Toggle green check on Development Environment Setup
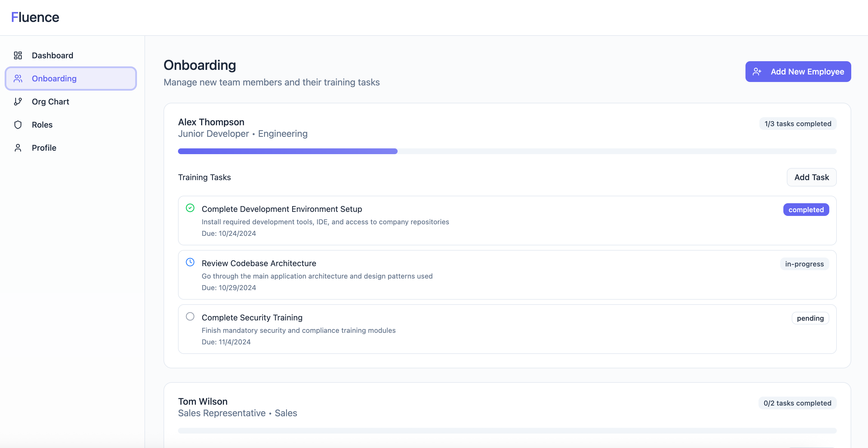This screenshot has height=448, width=868. (190, 208)
